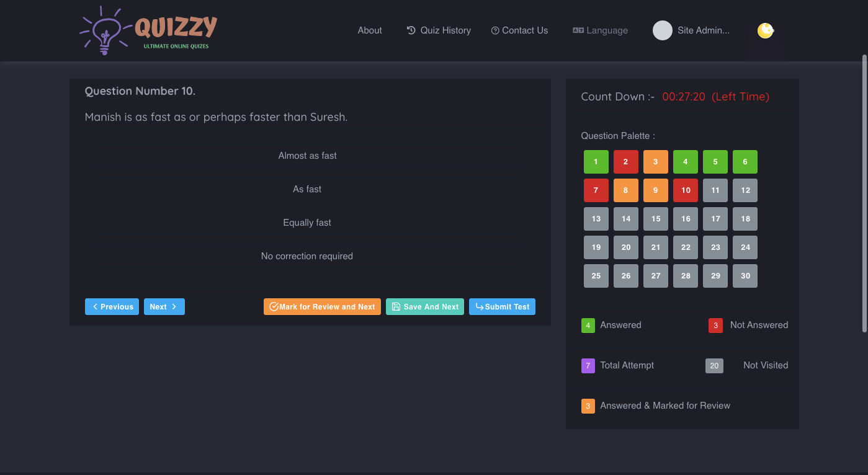The height and width of the screenshot is (475, 868).
Task: Open Quiz History
Action: (439, 30)
